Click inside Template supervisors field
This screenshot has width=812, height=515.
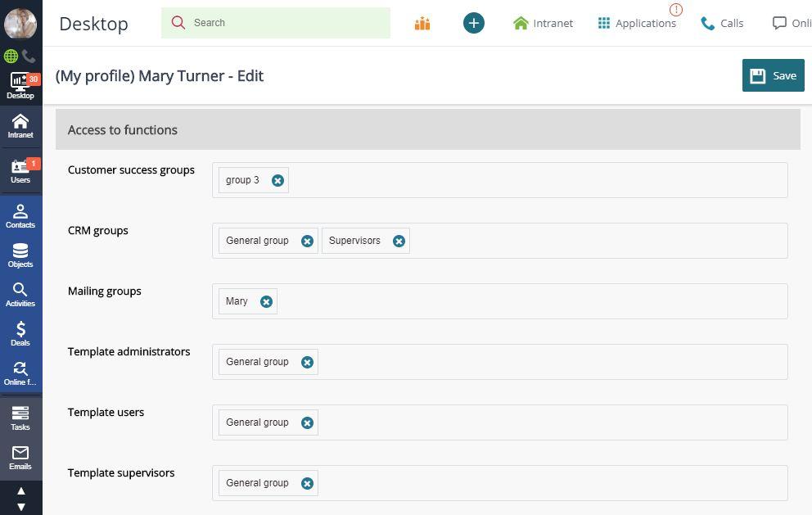pos(500,483)
